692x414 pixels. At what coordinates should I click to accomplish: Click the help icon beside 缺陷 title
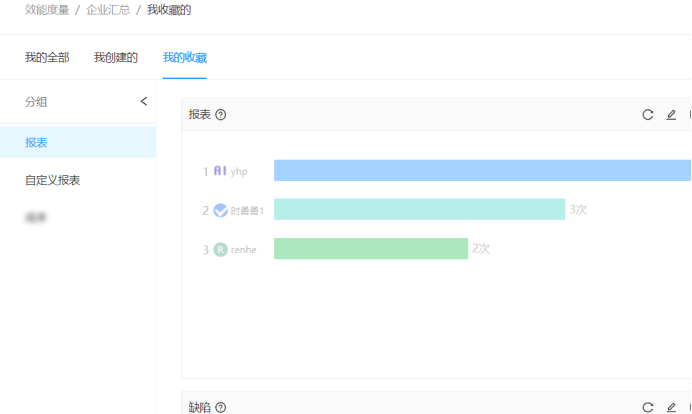[x=221, y=407]
